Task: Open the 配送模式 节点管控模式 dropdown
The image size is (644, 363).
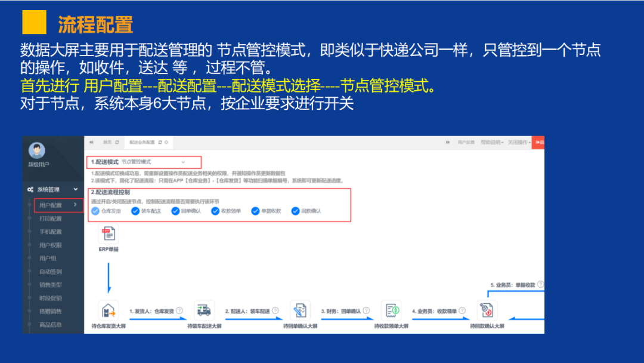Action: click(x=154, y=162)
